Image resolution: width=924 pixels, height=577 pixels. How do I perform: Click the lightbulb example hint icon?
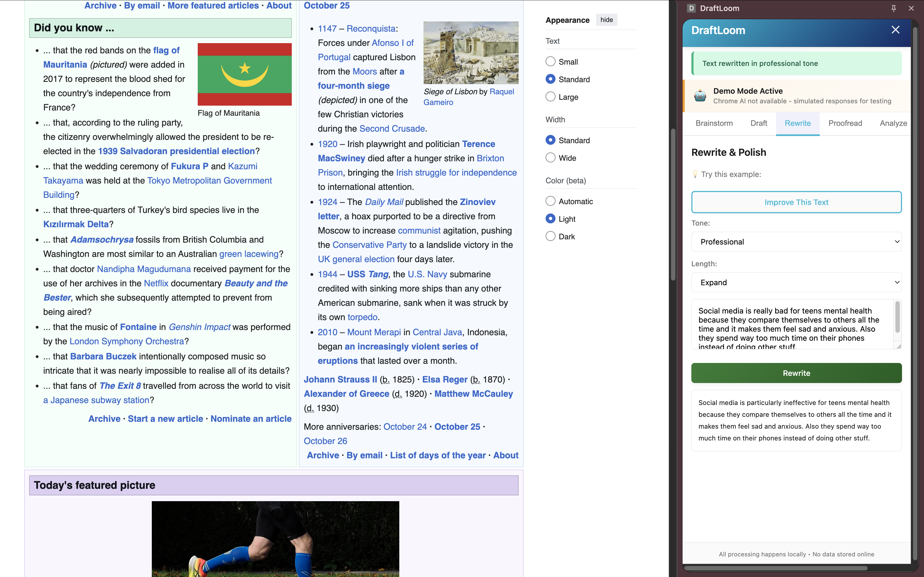point(695,174)
